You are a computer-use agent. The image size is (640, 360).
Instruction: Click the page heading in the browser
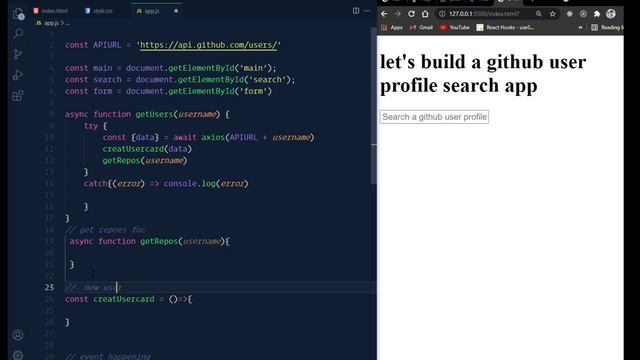point(483,73)
